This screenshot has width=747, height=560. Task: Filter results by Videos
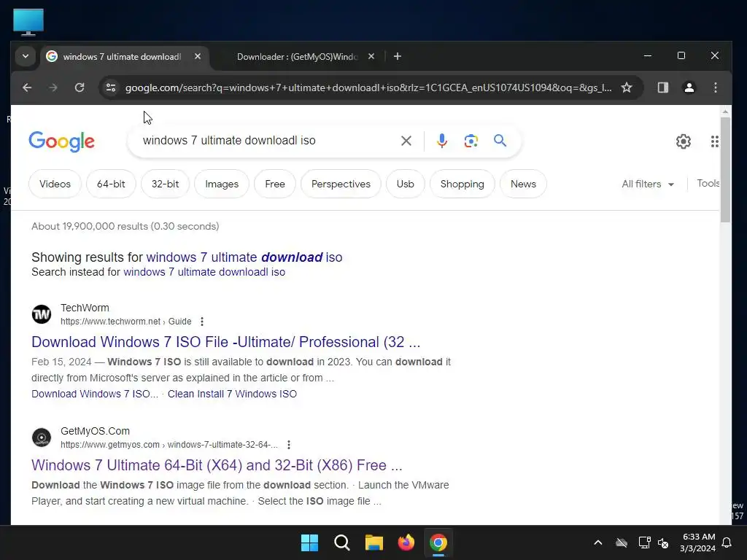coord(55,184)
